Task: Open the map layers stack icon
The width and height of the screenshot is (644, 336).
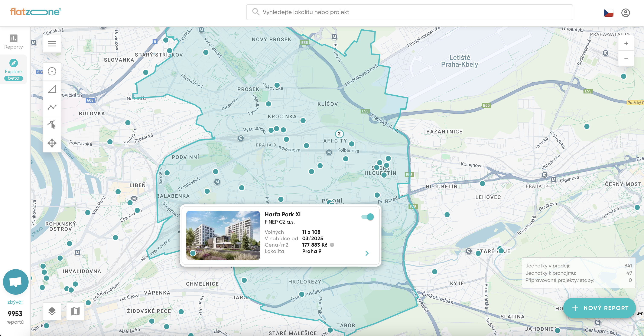Action: click(52, 311)
